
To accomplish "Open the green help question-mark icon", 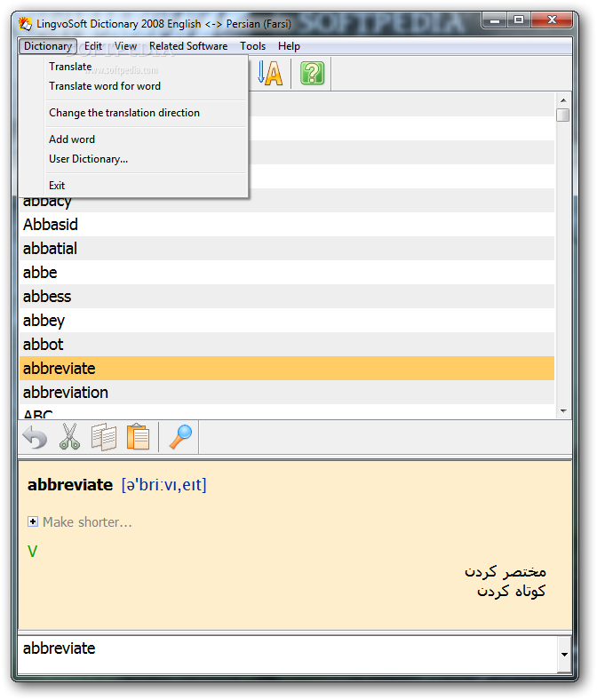I will point(312,73).
